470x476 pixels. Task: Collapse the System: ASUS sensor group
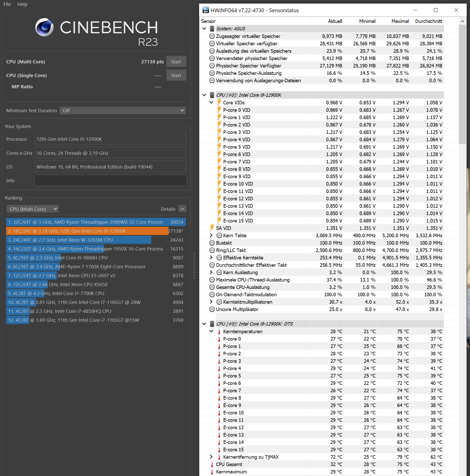point(204,29)
